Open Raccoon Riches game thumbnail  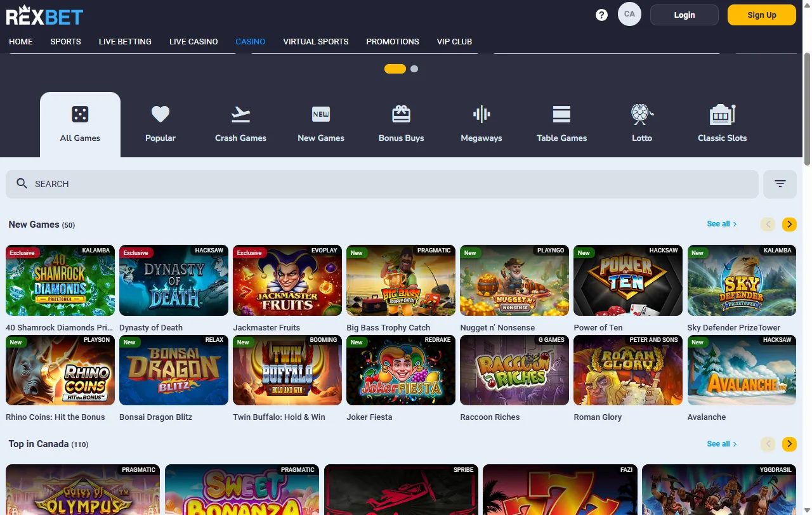[514, 370]
